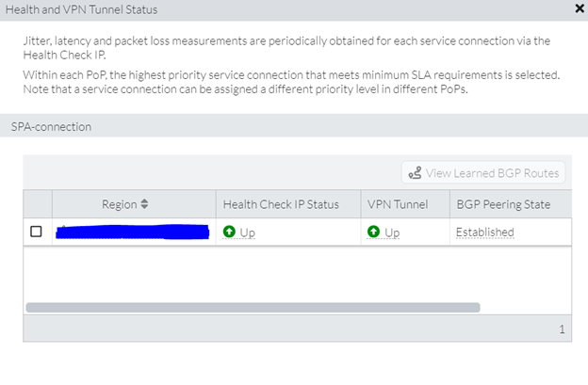Click the row count "1" in table footer

(x=562, y=329)
